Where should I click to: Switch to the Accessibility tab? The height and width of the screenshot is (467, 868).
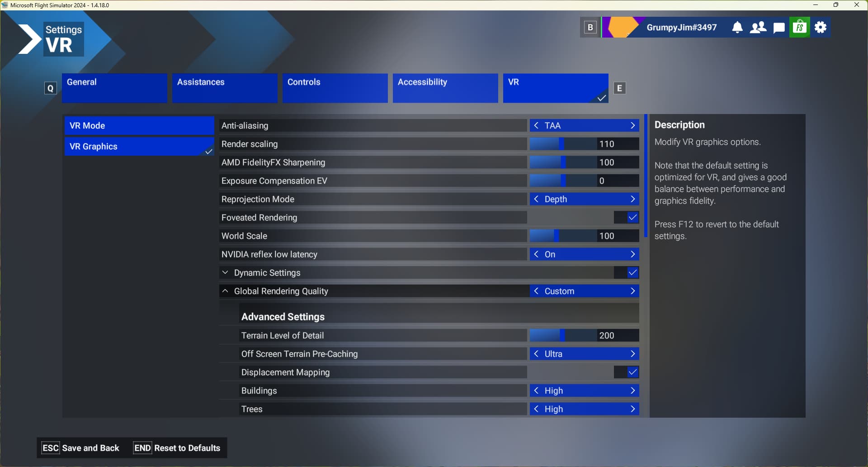445,88
